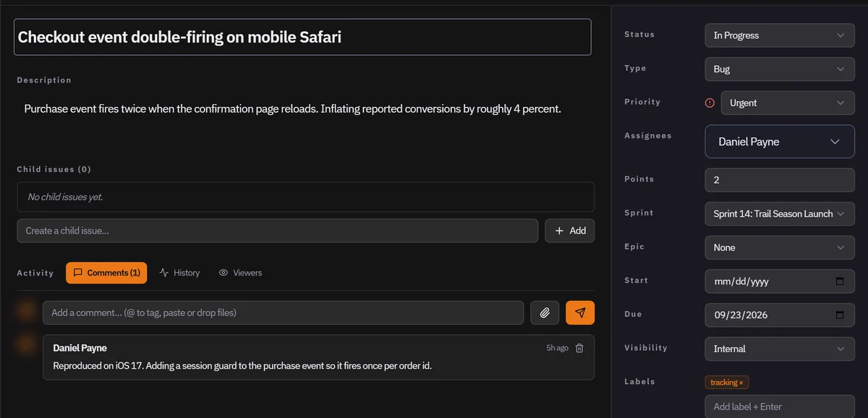Focus the Add label input field

coord(780,406)
